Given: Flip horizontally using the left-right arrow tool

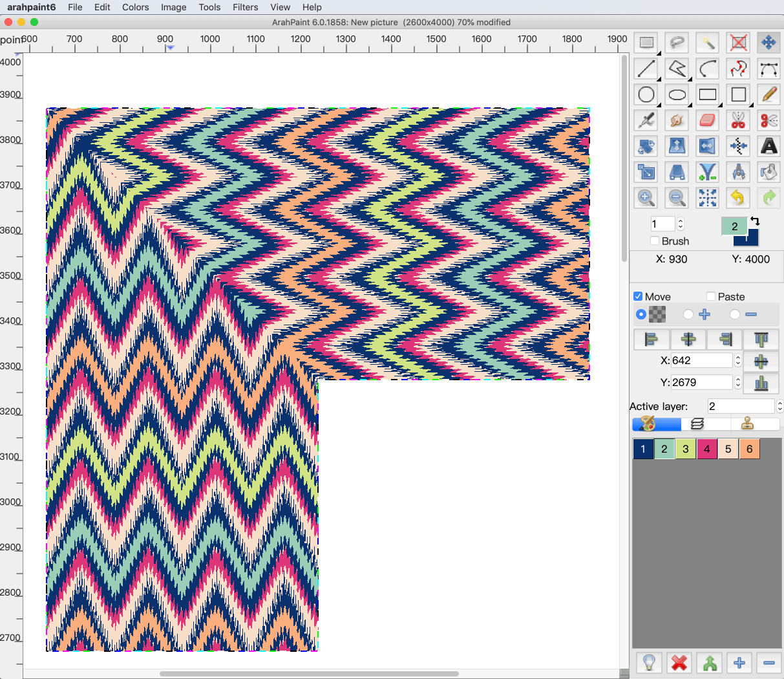Looking at the screenshot, I should click(708, 146).
